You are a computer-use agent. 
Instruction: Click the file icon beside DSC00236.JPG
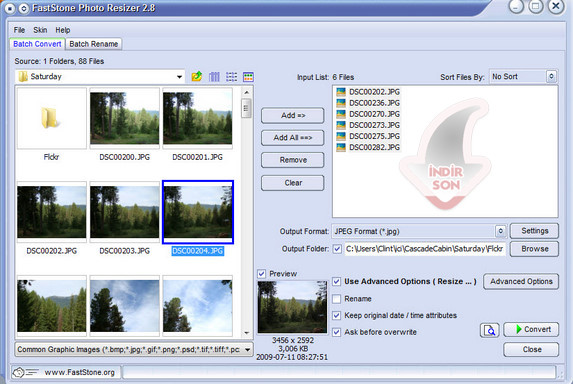point(341,103)
